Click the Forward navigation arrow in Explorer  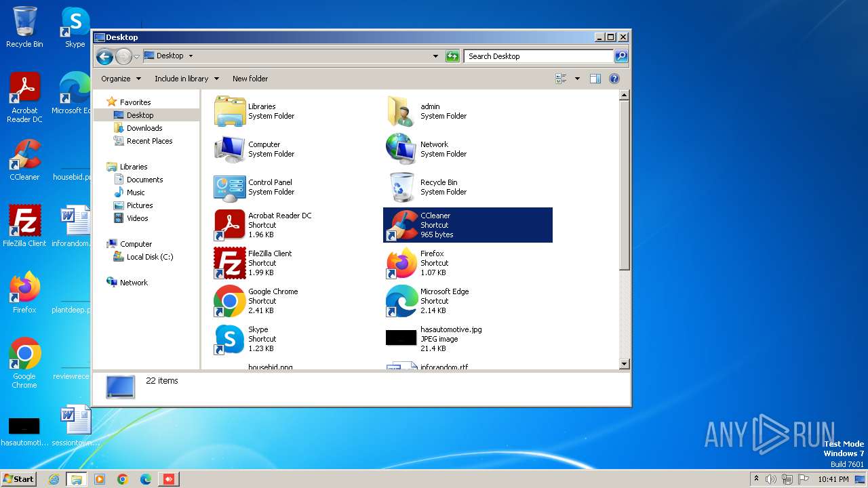click(123, 56)
